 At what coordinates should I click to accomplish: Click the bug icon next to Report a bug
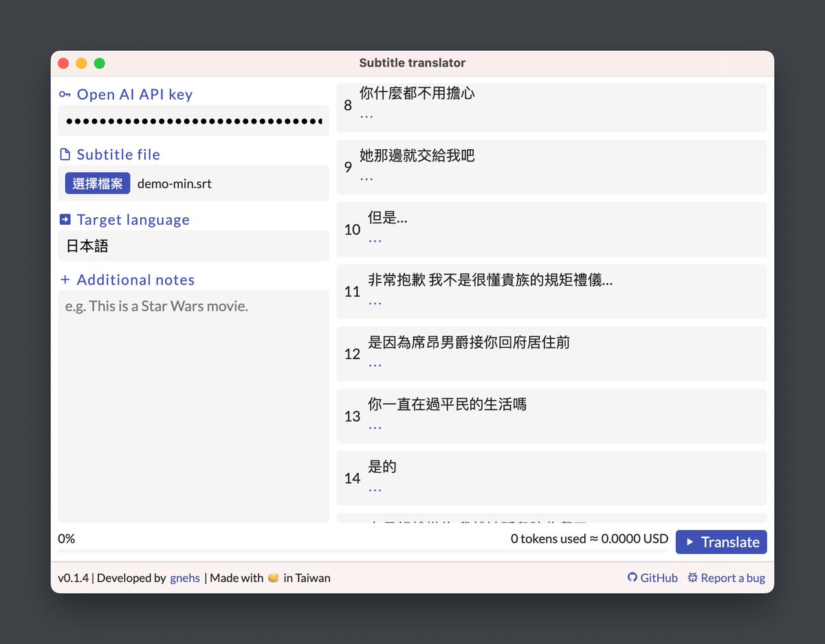click(693, 577)
